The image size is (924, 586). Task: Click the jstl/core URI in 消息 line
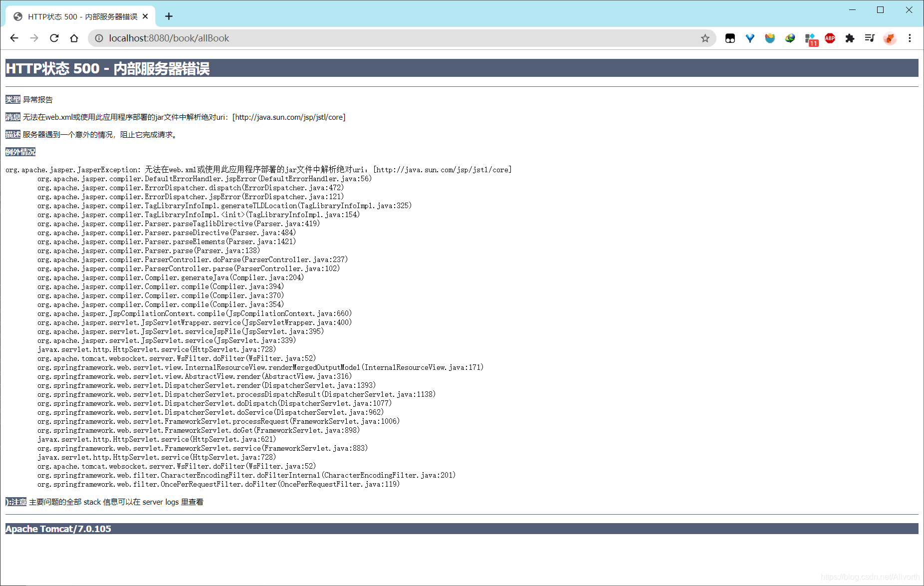point(289,117)
